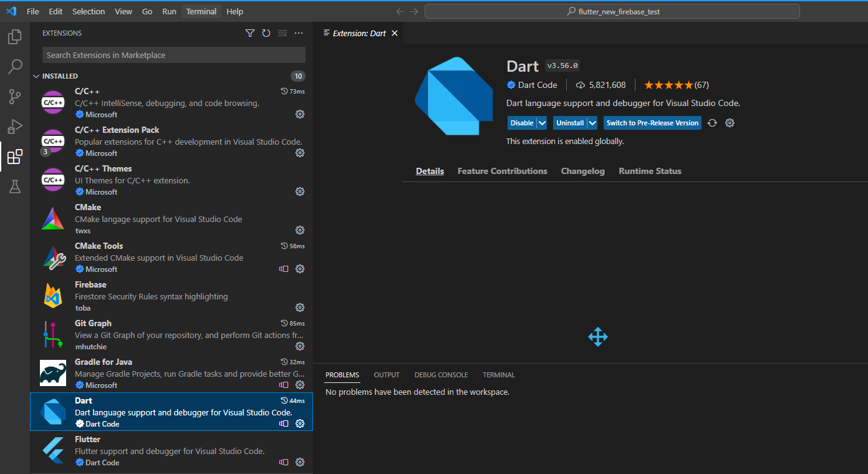Open manage gear for Gradle for Java
The image size is (868, 474).
point(300,385)
